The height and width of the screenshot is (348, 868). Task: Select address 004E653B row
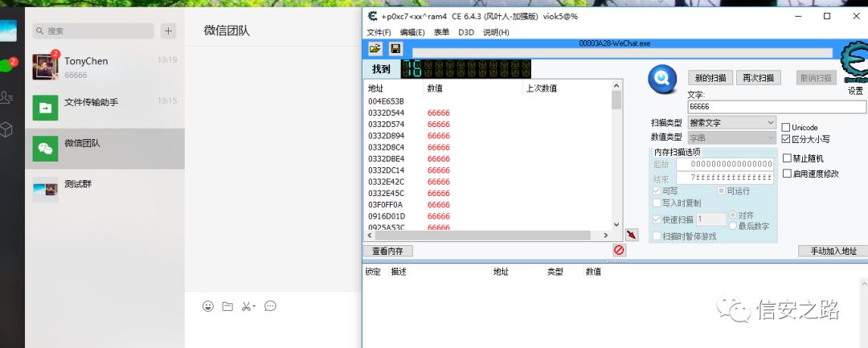(489, 101)
